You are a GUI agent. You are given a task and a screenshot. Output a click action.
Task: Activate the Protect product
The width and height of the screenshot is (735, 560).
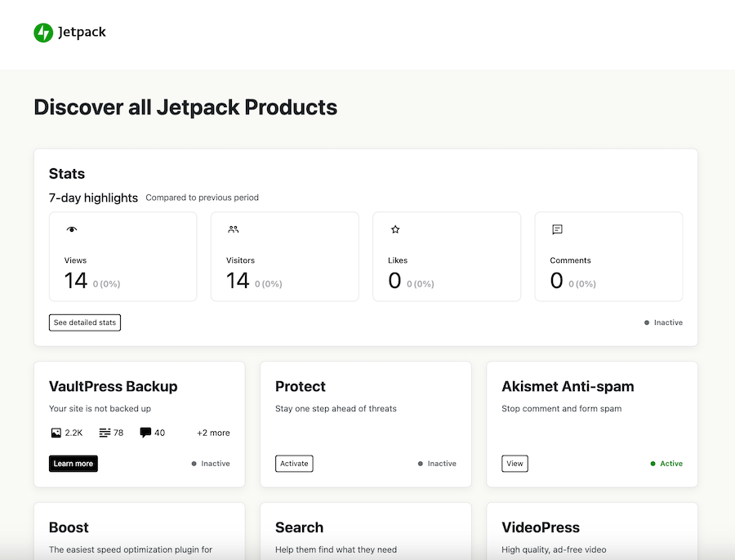(294, 464)
